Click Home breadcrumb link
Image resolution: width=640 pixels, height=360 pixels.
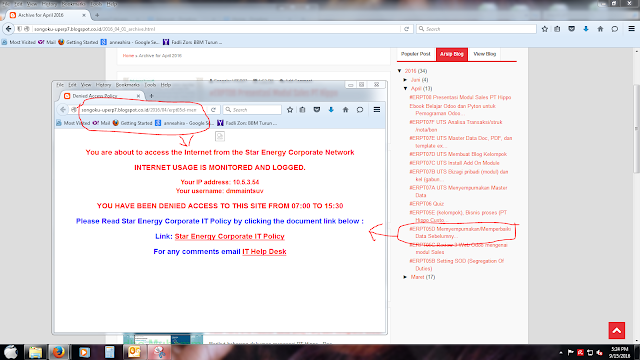128,56
